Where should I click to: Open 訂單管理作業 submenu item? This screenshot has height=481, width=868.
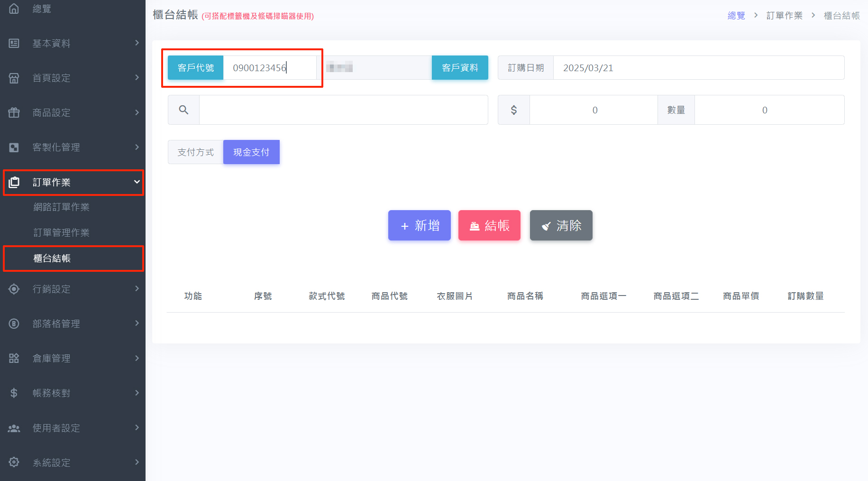[61, 233]
